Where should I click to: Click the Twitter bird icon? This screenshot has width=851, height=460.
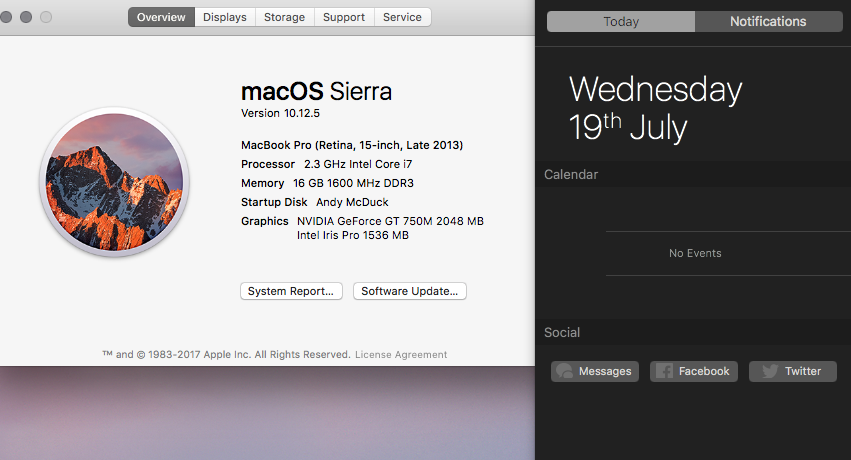tap(770, 371)
